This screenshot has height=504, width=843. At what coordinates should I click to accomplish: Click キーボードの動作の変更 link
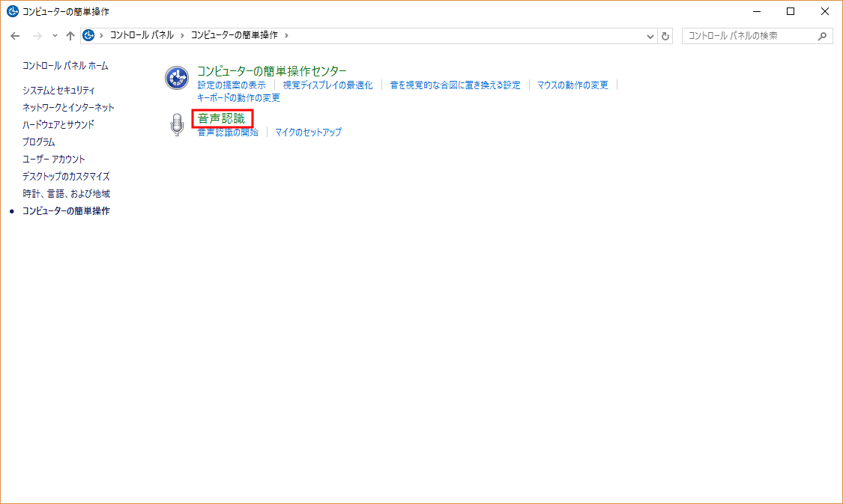238,98
